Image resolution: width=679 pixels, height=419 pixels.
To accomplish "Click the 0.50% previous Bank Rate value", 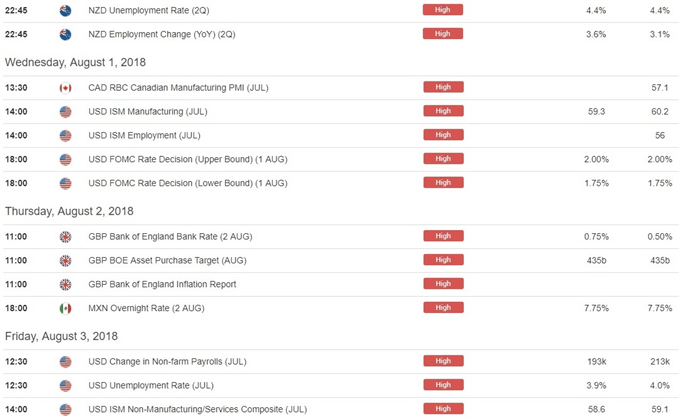I will click(x=660, y=237).
